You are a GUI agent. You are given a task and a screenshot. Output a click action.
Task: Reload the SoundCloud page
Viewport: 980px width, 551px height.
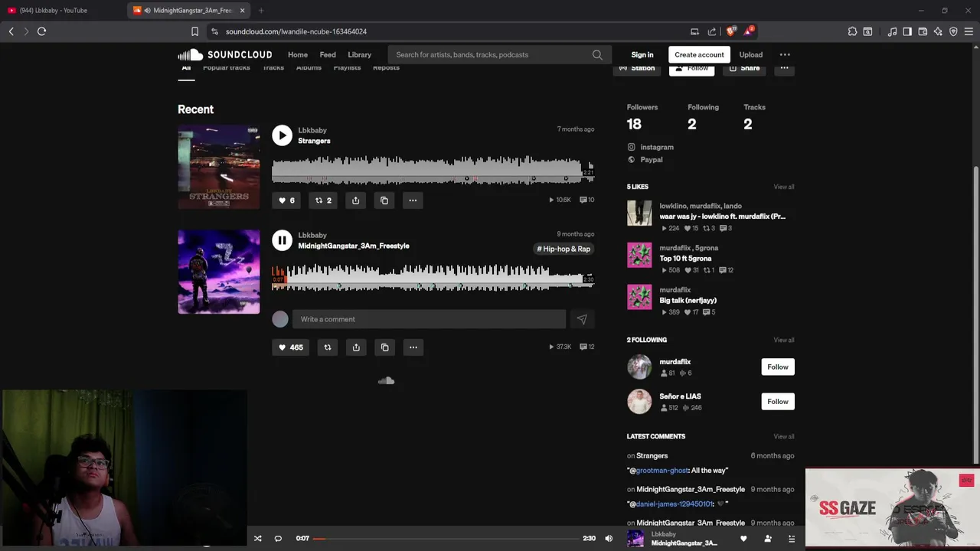click(x=42, y=31)
